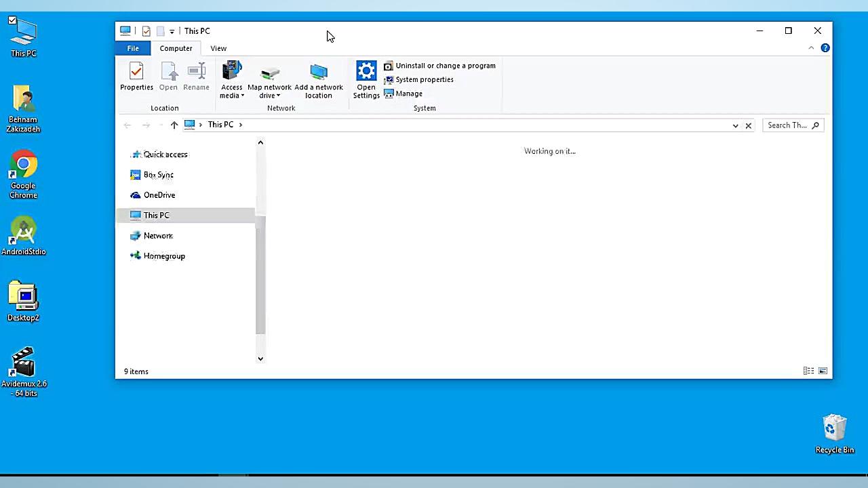Click navigation pane scroll down arrow
This screenshot has height=488, width=868.
point(260,359)
